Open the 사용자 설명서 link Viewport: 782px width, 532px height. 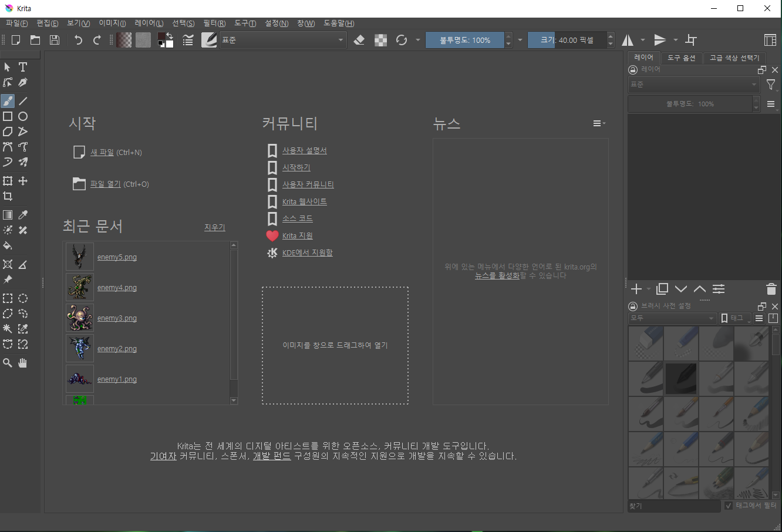[305, 150]
